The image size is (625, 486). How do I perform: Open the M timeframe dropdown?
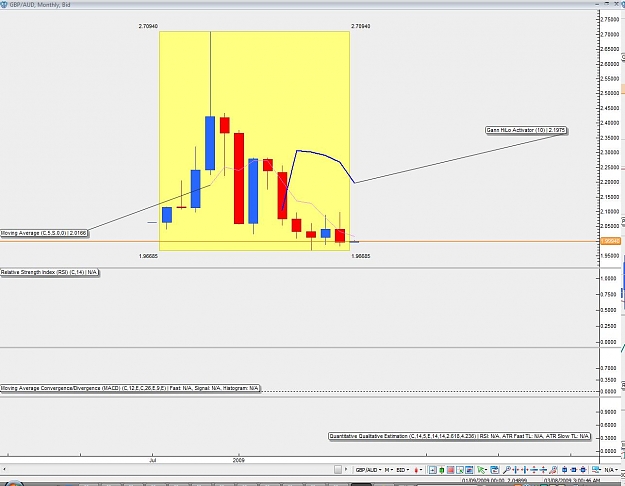click(x=389, y=470)
